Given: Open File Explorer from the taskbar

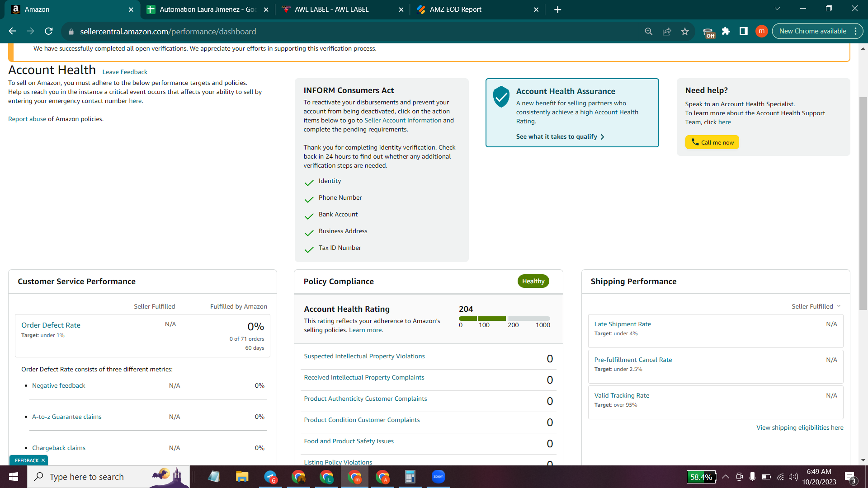Looking at the screenshot, I should point(242,477).
